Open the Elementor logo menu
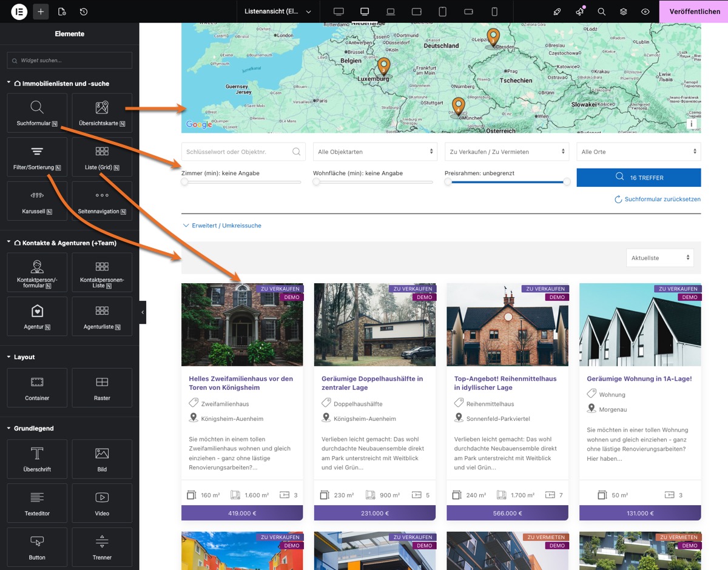 (19, 12)
